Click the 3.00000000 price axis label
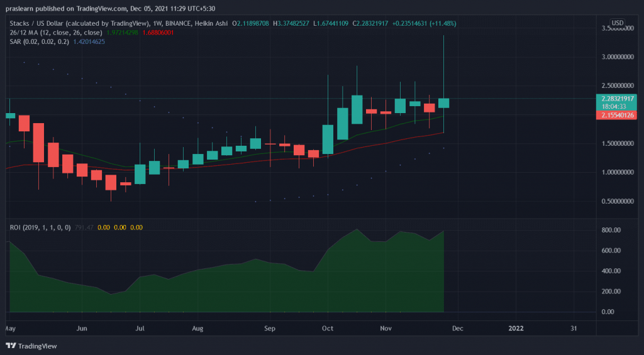 point(619,57)
